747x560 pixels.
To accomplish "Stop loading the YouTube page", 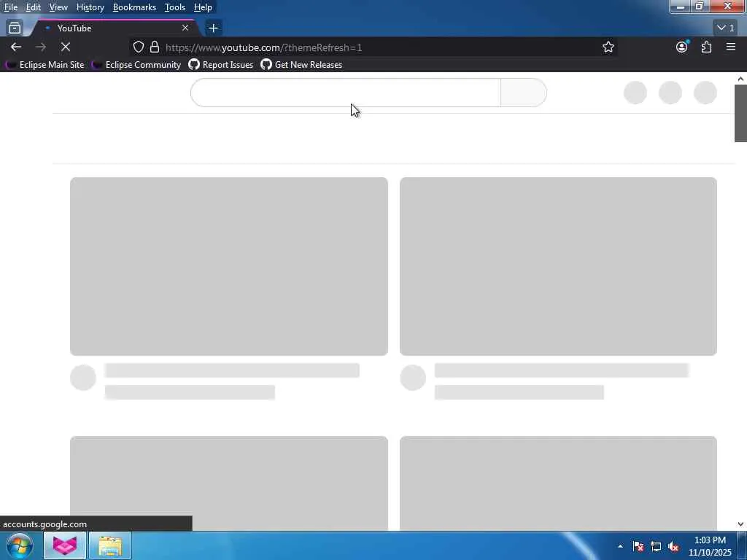I will click(x=65, y=47).
